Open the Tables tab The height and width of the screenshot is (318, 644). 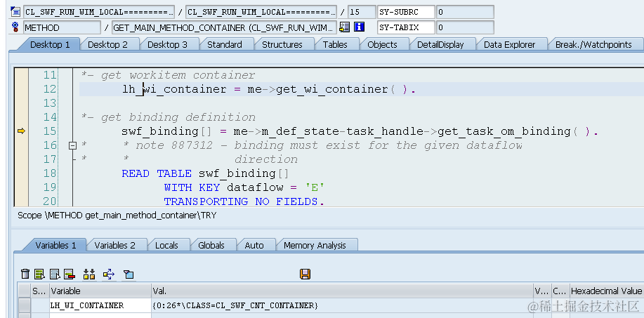335,44
